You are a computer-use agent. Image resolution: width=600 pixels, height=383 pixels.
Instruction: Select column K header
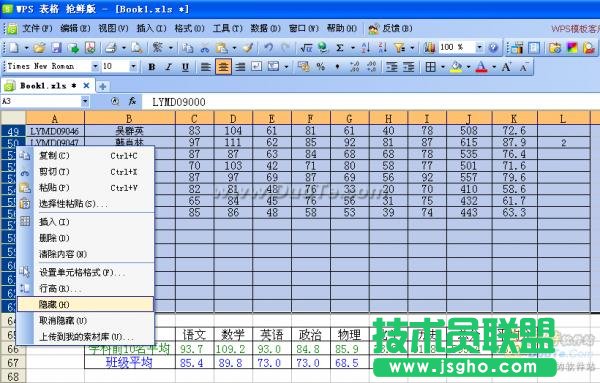(515, 118)
